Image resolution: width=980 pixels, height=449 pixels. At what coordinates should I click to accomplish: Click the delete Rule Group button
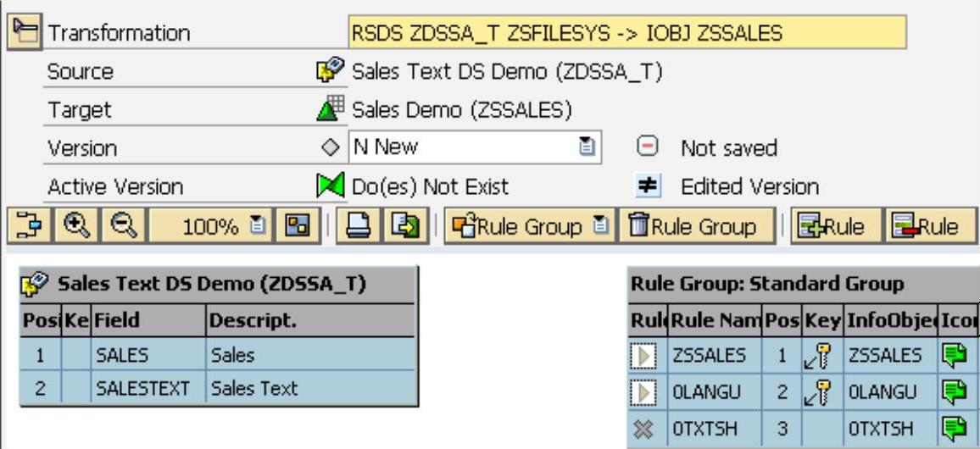tap(699, 227)
